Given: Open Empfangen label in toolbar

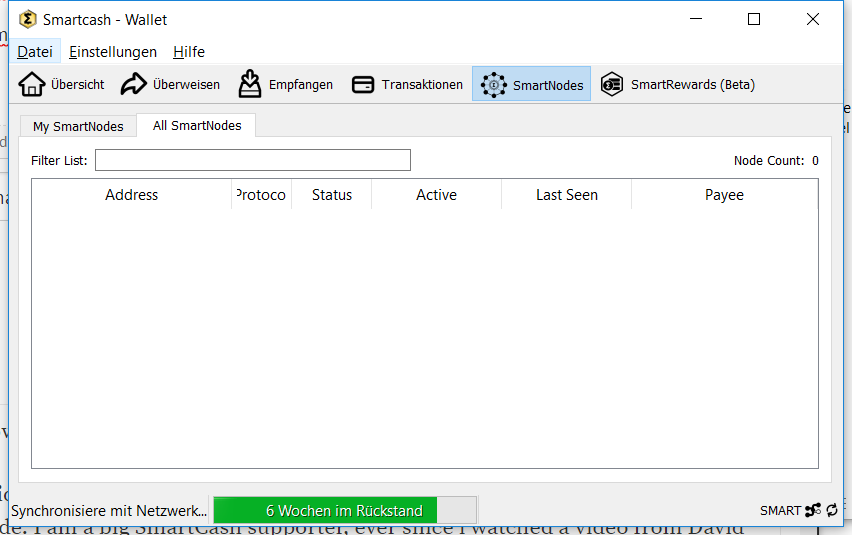Looking at the screenshot, I should point(300,85).
